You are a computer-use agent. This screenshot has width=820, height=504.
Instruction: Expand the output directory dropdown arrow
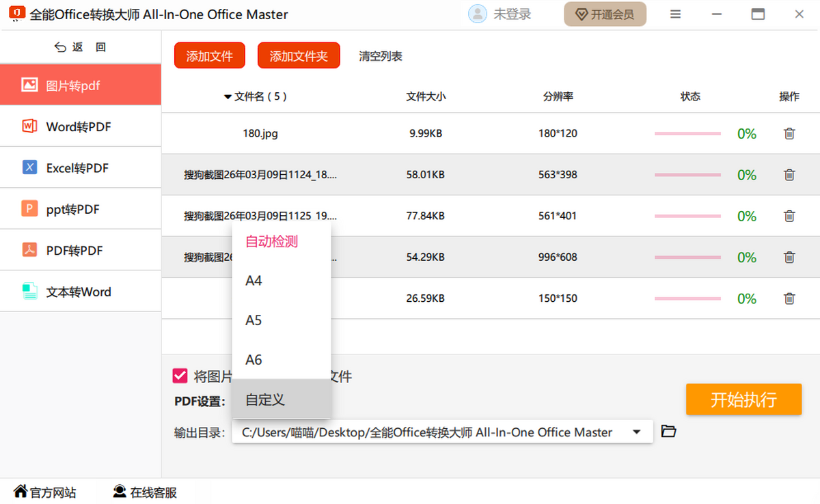[x=637, y=432]
